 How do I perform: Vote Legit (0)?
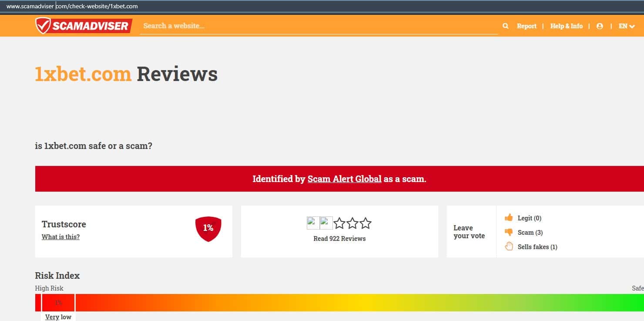point(529,218)
